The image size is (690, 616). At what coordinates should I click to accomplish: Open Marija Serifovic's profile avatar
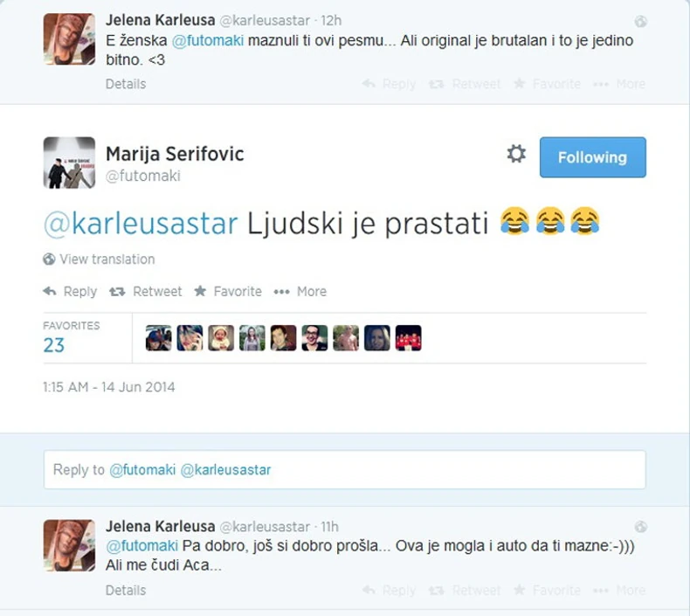click(x=69, y=163)
